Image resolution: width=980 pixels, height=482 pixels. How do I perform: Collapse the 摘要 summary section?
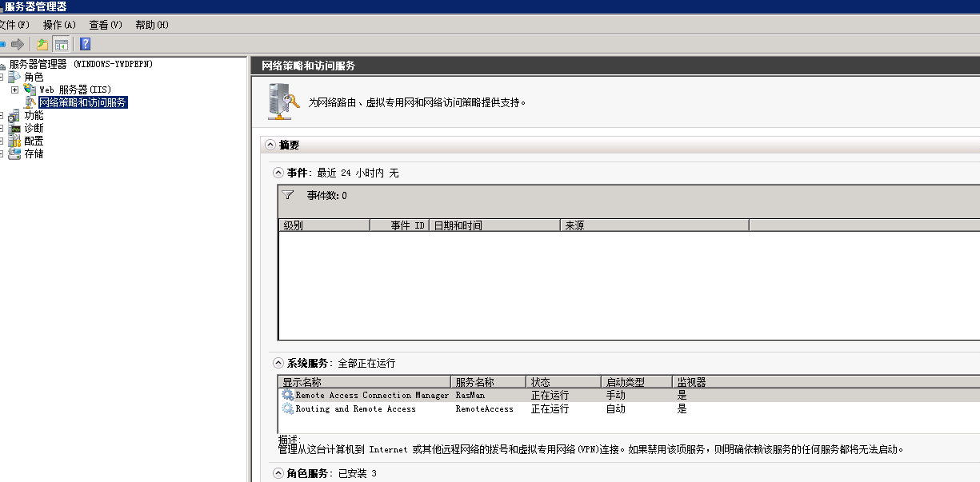270,145
